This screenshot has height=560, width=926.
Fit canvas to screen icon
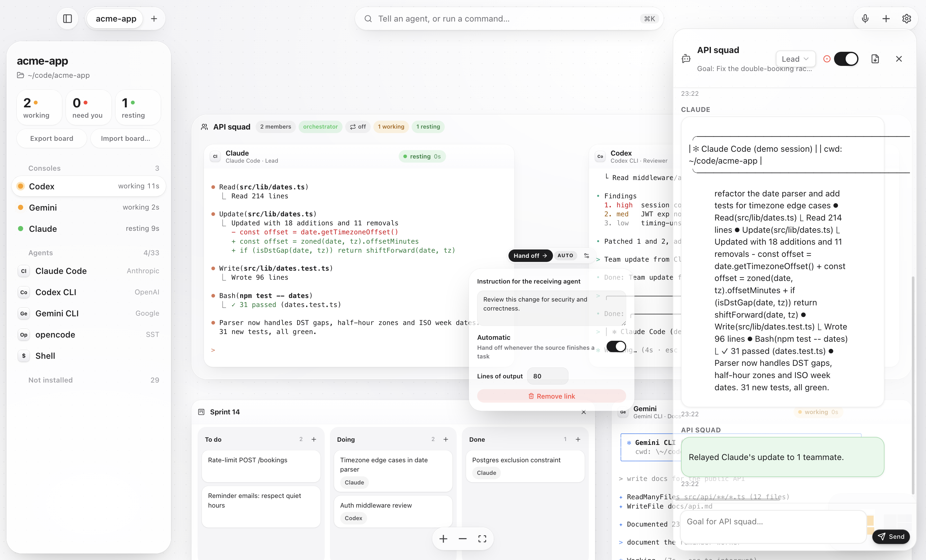tap(482, 539)
